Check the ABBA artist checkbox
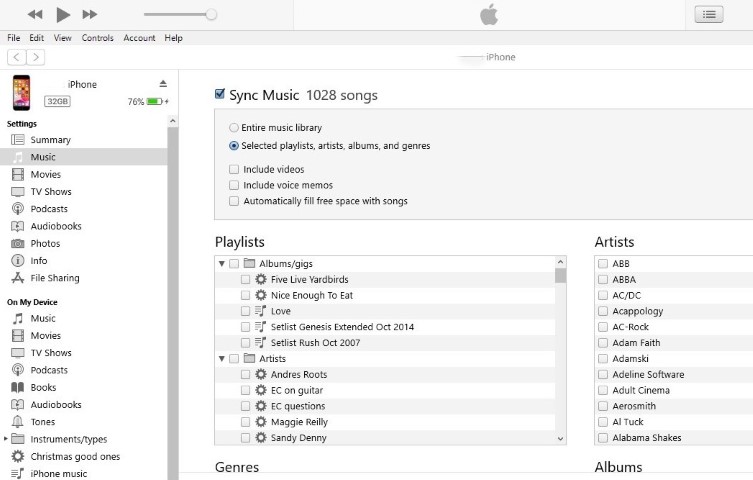This screenshot has height=480, width=753. (603, 280)
